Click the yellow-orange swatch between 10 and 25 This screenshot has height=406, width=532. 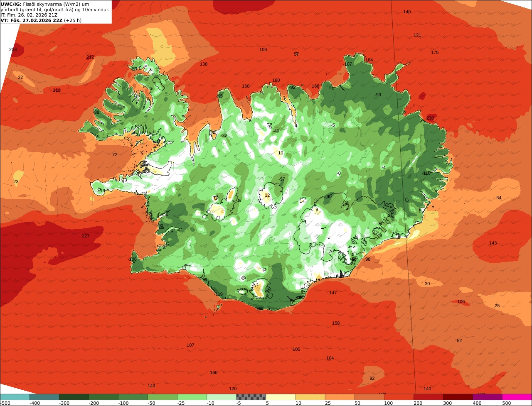coord(310,397)
